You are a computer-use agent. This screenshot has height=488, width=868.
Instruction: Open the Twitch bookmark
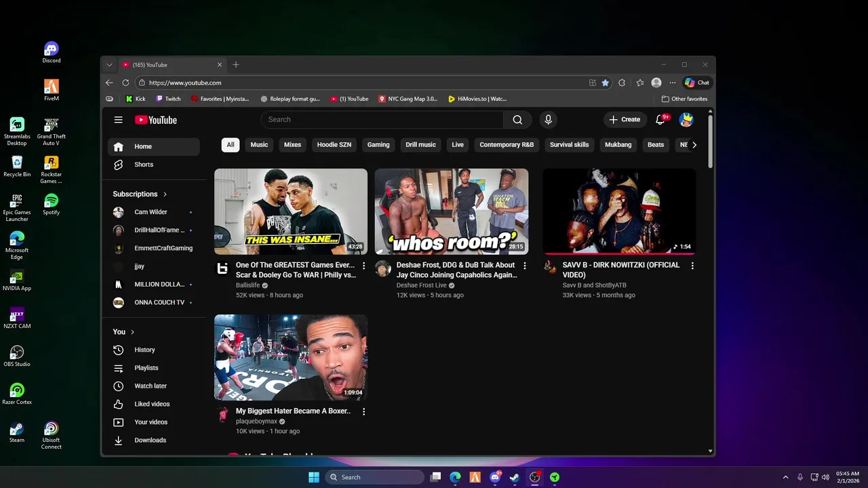168,99
